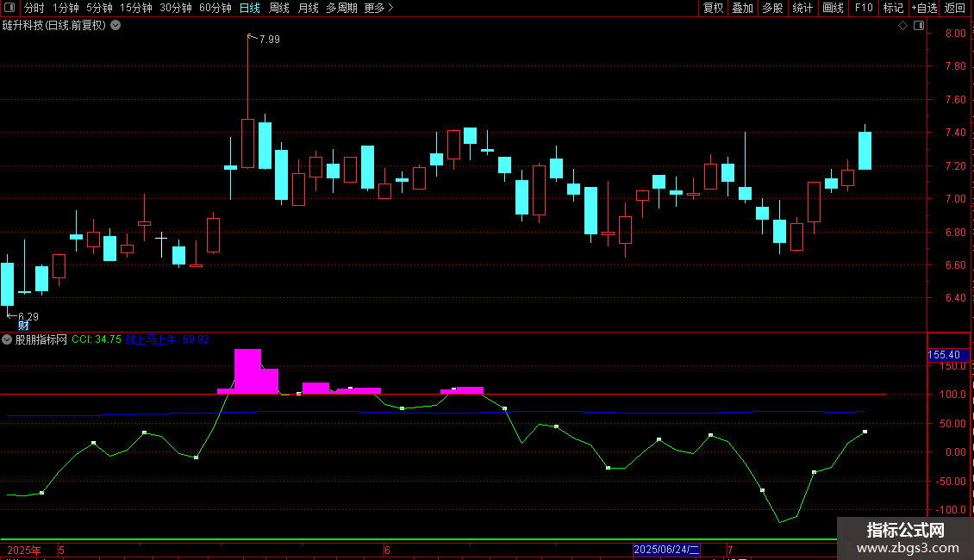974x560 pixels.
Task: Open the 画线 drawing tools
Action: (833, 8)
